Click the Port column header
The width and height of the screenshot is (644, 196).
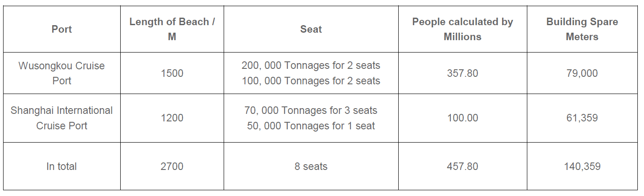tap(61, 29)
